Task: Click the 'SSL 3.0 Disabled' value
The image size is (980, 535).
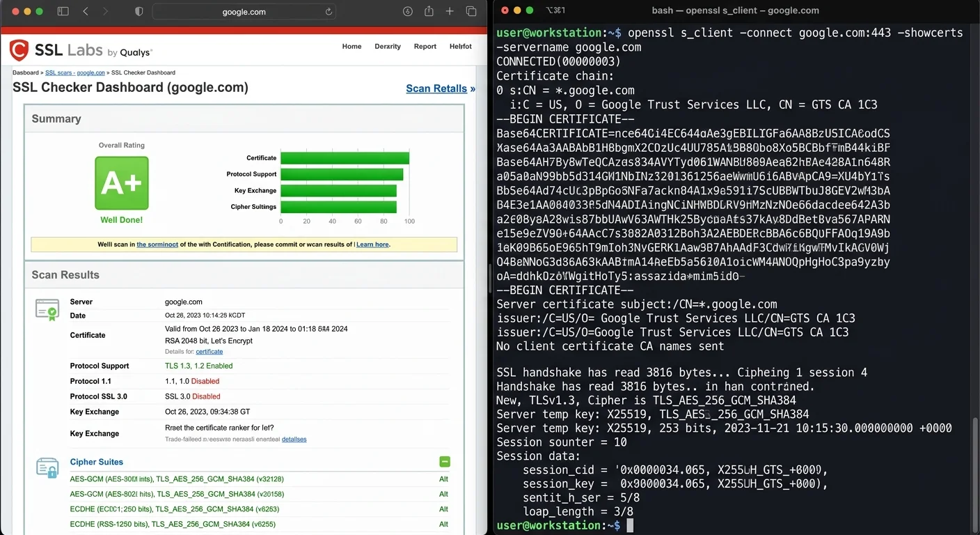Action: pyautogui.click(x=192, y=396)
